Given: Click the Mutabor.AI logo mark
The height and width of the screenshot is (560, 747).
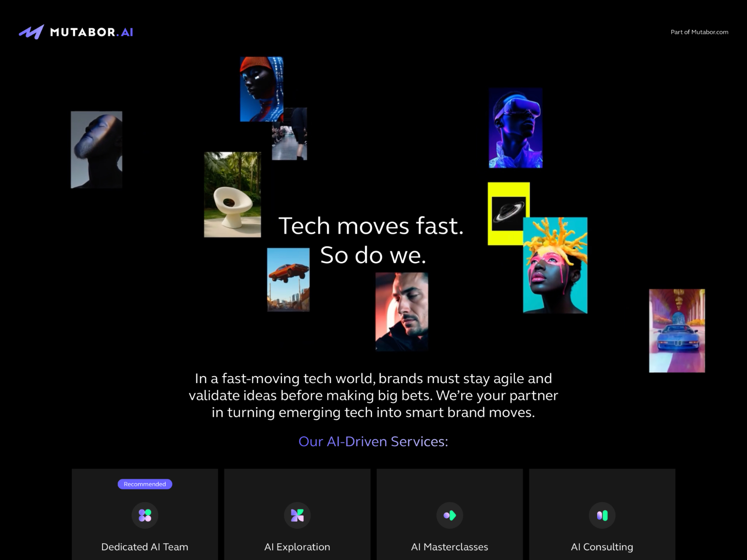Looking at the screenshot, I should [31, 32].
